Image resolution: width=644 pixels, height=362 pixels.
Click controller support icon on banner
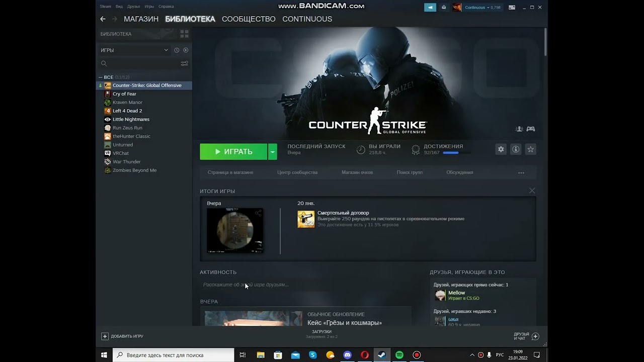531,129
